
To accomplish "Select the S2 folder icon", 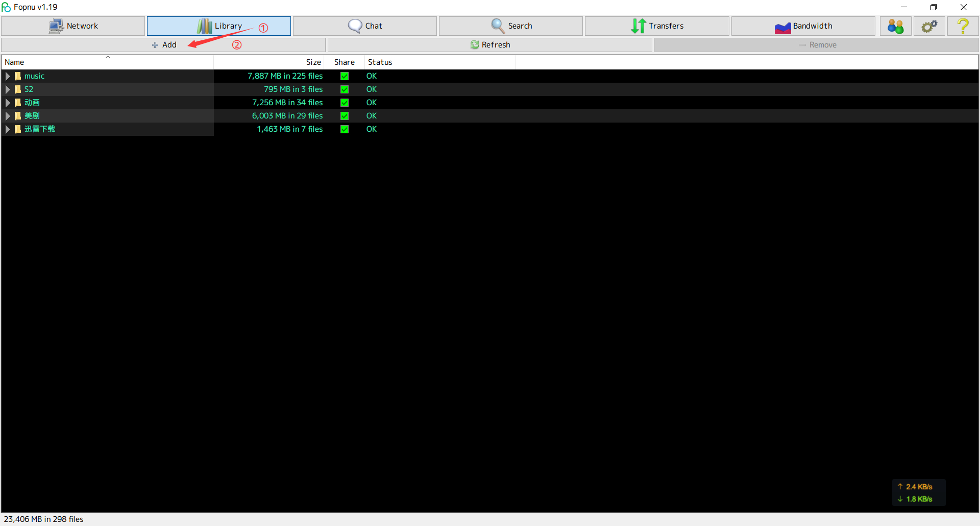I will [18, 89].
